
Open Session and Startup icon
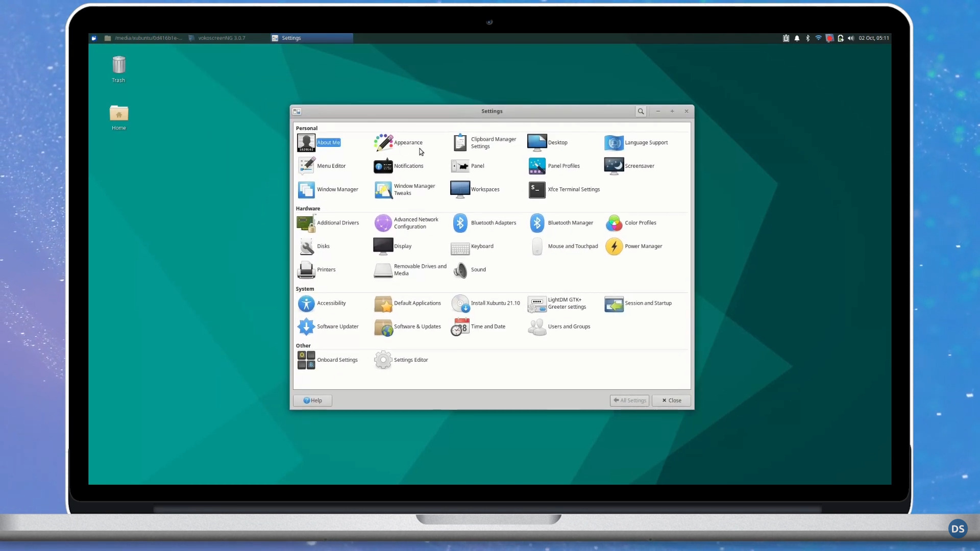click(x=614, y=304)
